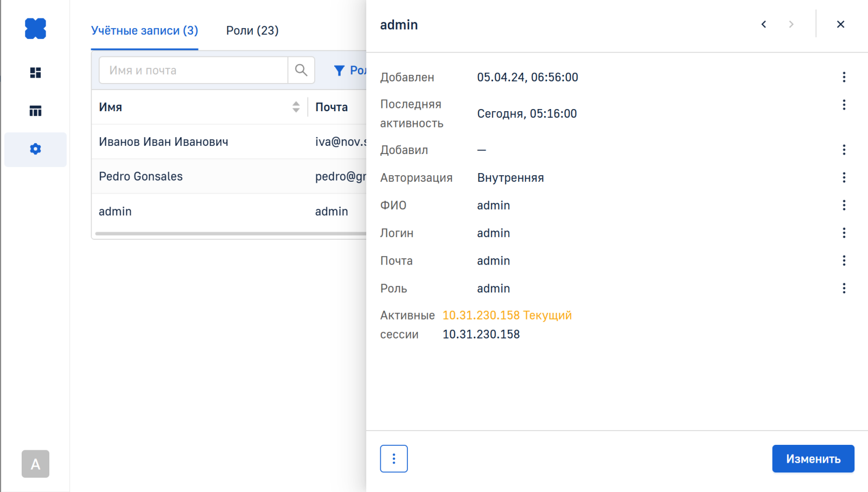Screen dimensions: 868x492
Task: Close the admin details panel
Action: [x=840, y=24]
